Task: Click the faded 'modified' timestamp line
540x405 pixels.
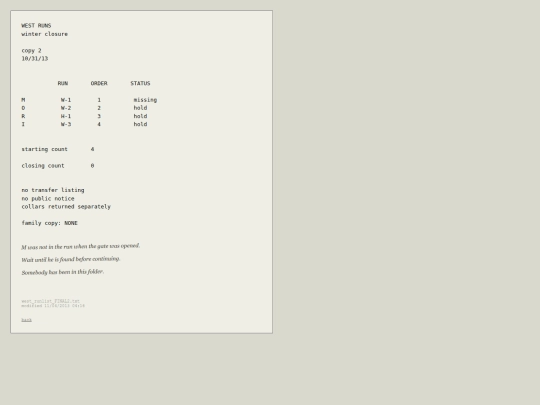Action: (x=53, y=305)
